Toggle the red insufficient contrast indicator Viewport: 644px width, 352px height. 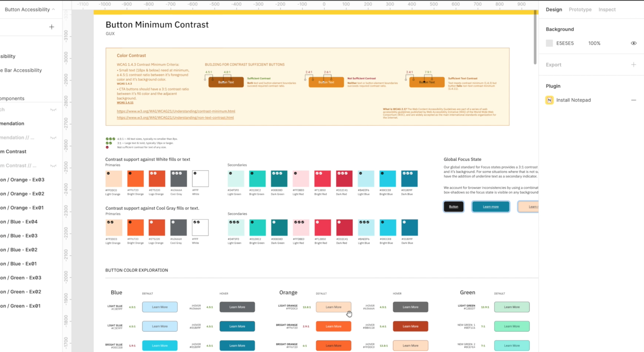click(x=107, y=147)
